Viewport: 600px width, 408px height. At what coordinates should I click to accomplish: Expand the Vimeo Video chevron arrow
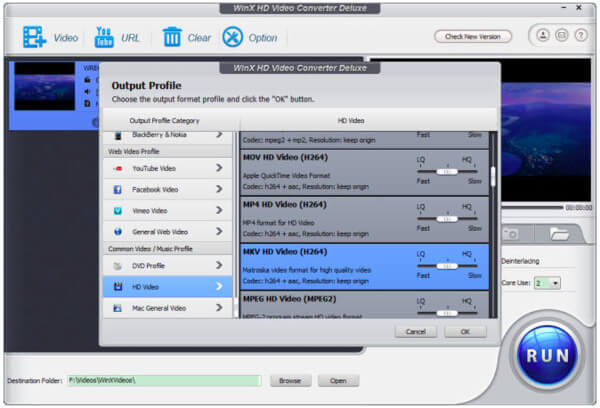tap(219, 210)
